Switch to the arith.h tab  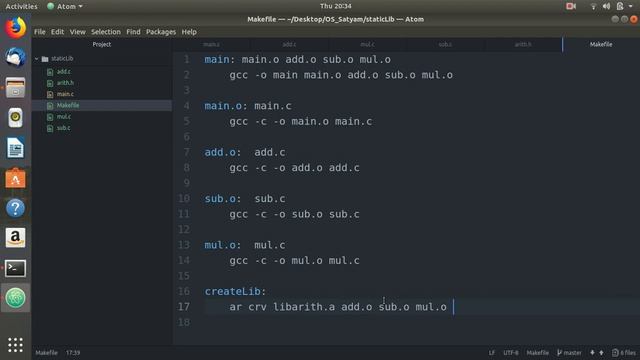click(x=523, y=44)
